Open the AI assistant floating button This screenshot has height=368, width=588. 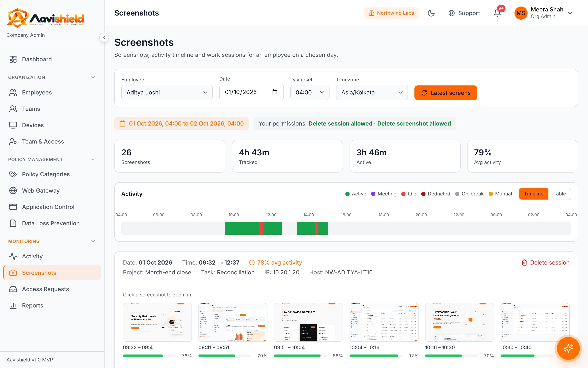(x=568, y=348)
